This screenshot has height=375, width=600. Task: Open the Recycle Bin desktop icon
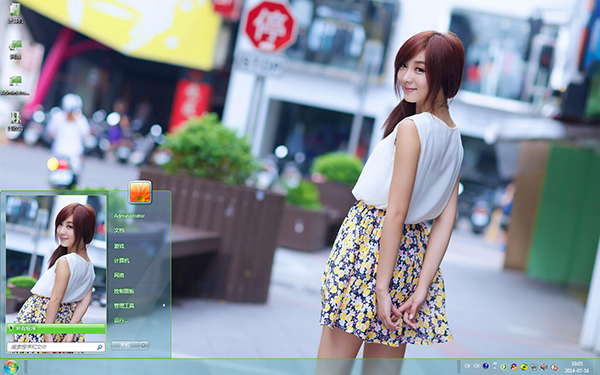[x=15, y=121]
